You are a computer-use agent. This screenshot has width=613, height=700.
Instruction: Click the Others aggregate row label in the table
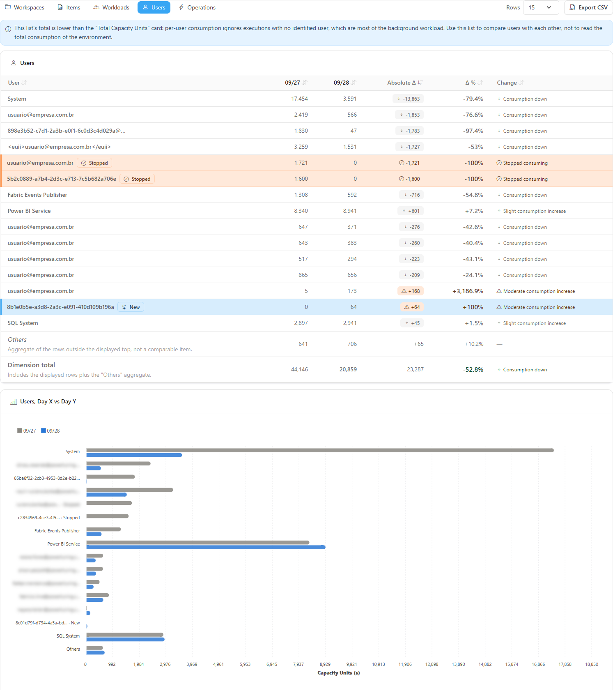coord(17,339)
